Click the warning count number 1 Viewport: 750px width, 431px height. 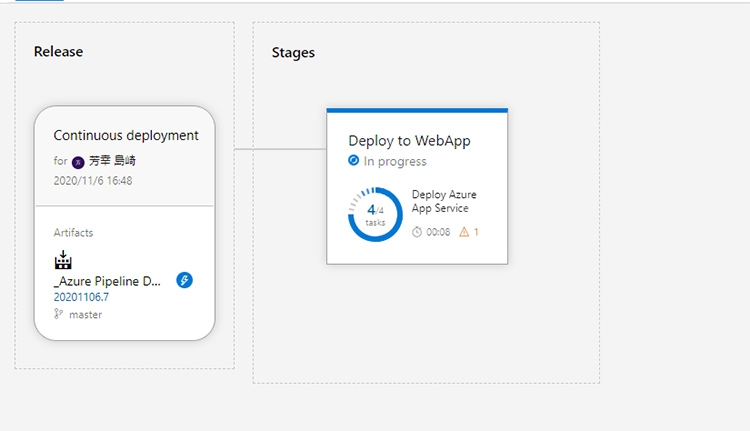[x=476, y=232]
